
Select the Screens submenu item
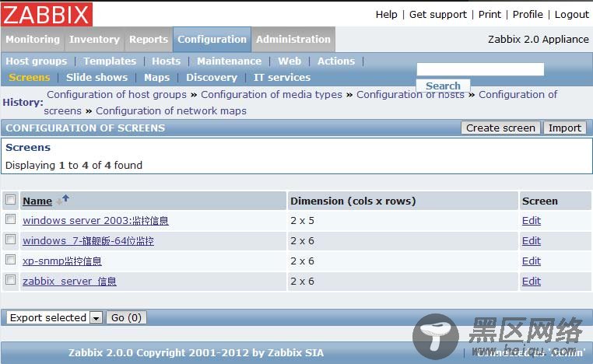coord(30,78)
